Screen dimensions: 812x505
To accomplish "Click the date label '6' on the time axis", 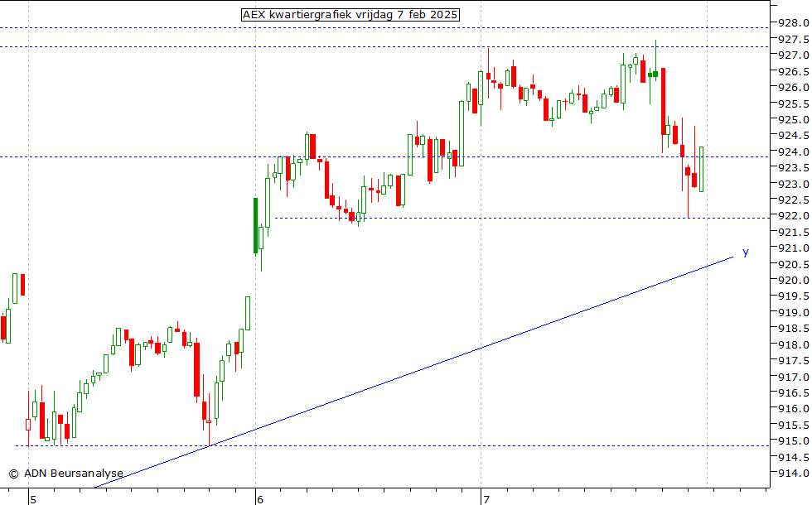I will click(260, 500).
